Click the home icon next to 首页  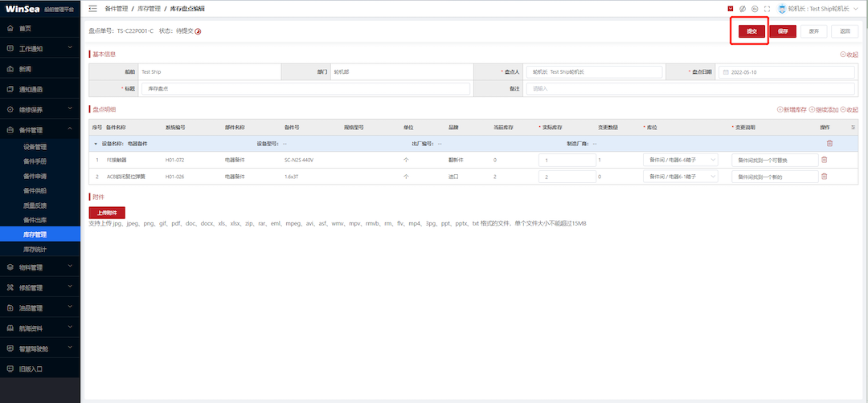[10, 28]
